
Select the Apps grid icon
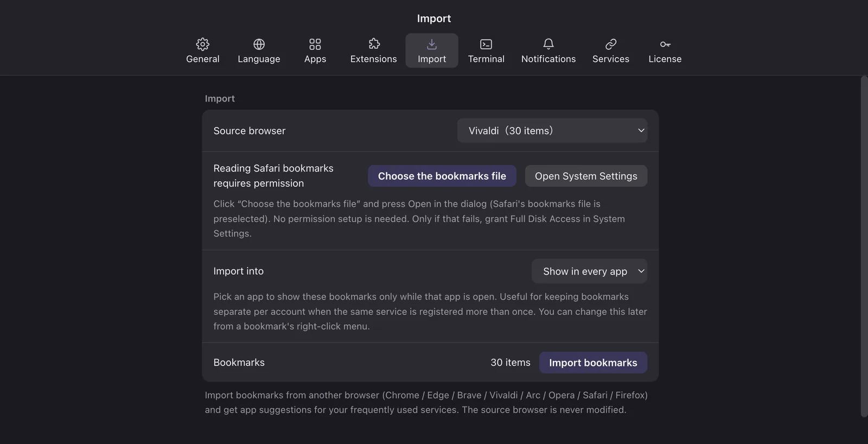tap(315, 44)
